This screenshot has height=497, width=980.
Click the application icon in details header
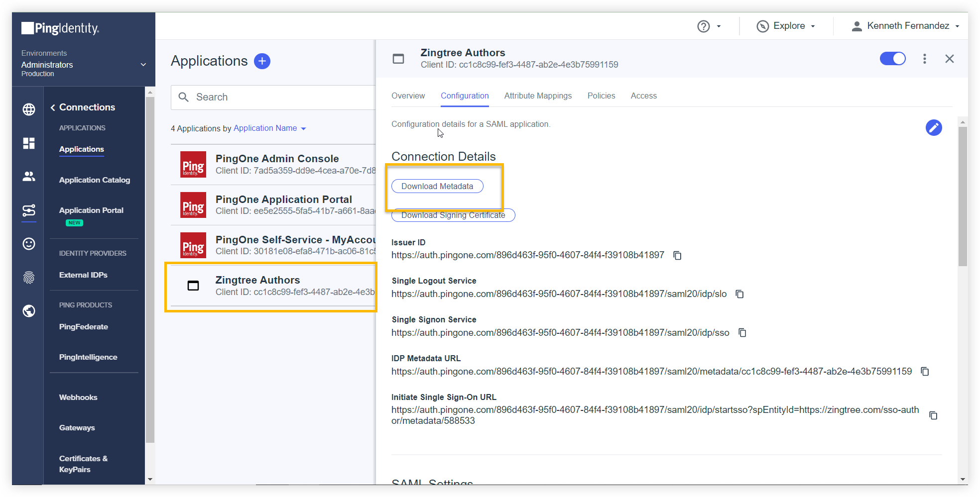tap(398, 59)
